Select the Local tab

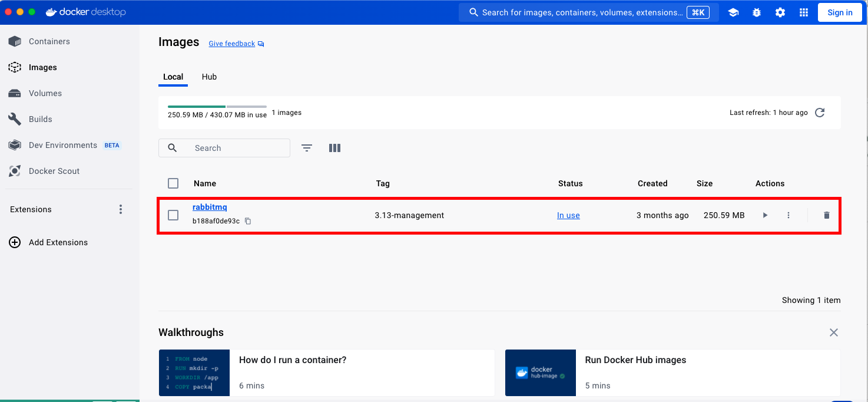tap(173, 77)
